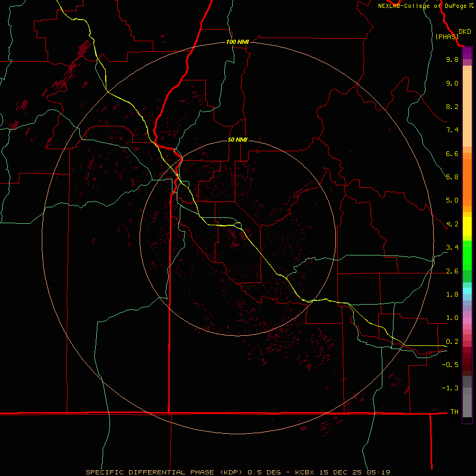Click the 2.6 legend value
This screenshot has height=476, width=476.
pos(452,271)
